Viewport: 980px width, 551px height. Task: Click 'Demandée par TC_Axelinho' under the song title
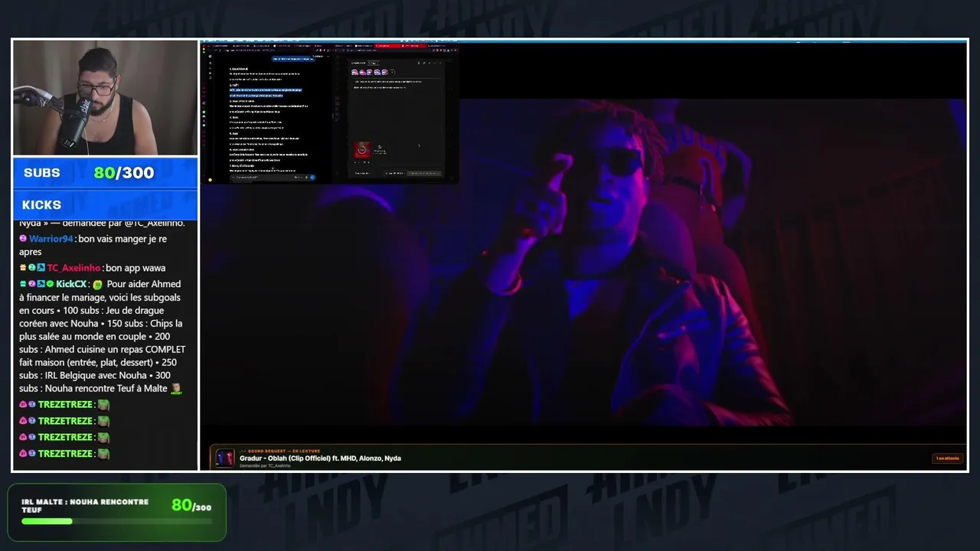265,465
